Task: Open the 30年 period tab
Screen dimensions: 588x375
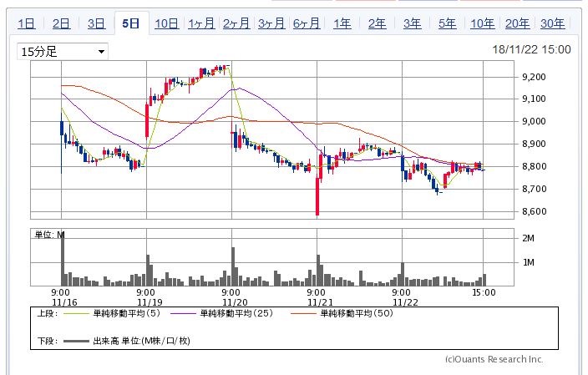Action: (552, 23)
